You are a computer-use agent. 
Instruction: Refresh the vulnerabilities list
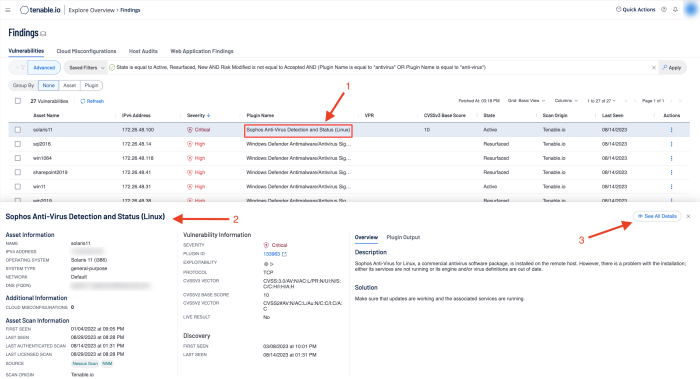coord(92,101)
